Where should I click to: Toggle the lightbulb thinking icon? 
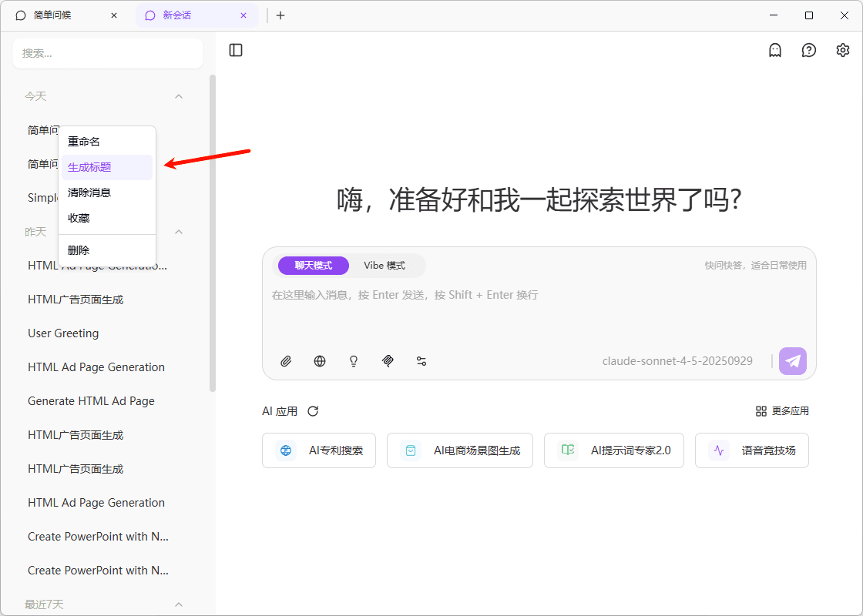pos(354,361)
